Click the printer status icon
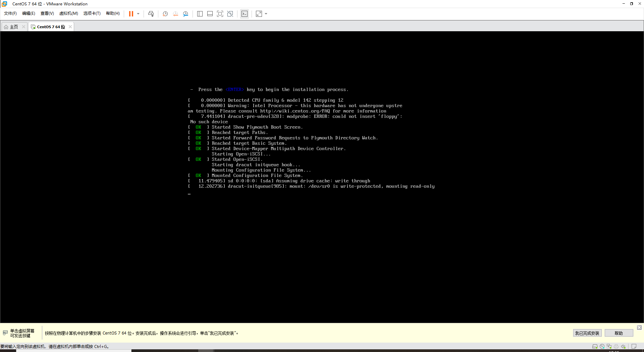The height and width of the screenshot is (352, 644). coord(616,347)
